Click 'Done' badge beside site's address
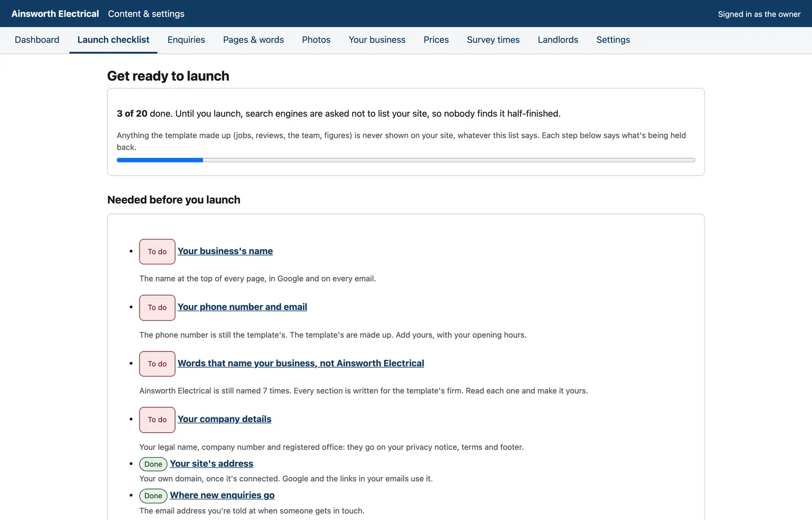 [153, 464]
